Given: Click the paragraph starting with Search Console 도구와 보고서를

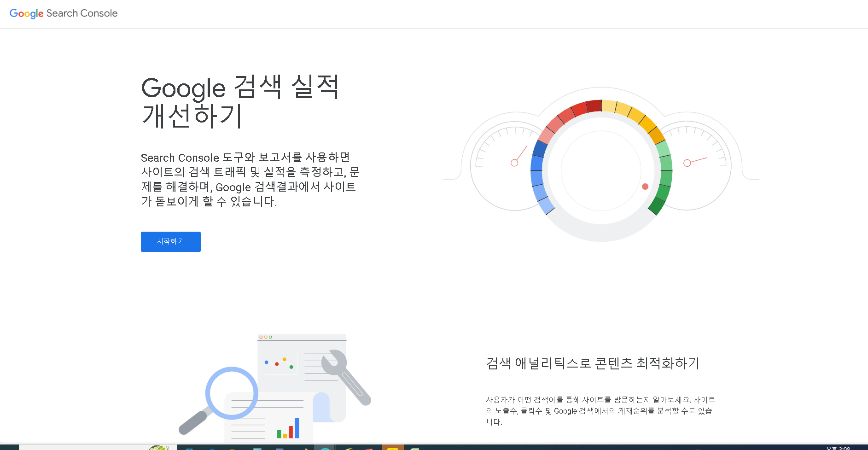Looking at the screenshot, I should click(x=250, y=179).
